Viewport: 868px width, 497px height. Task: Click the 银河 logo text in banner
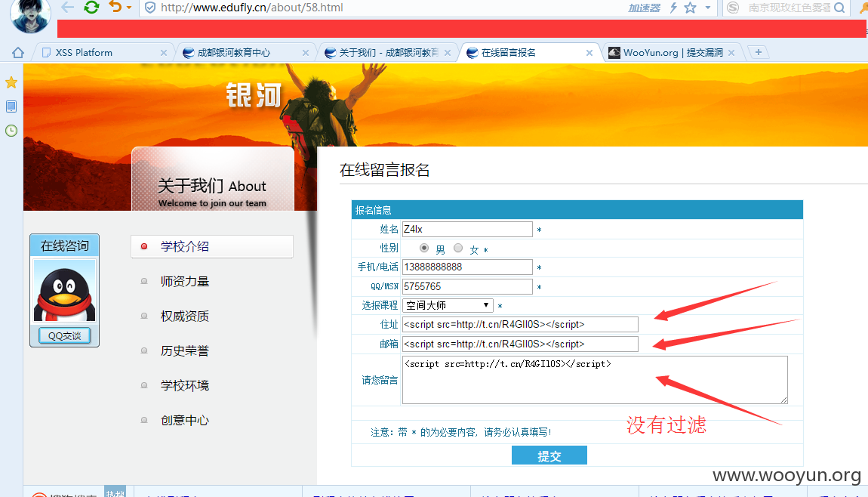254,95
